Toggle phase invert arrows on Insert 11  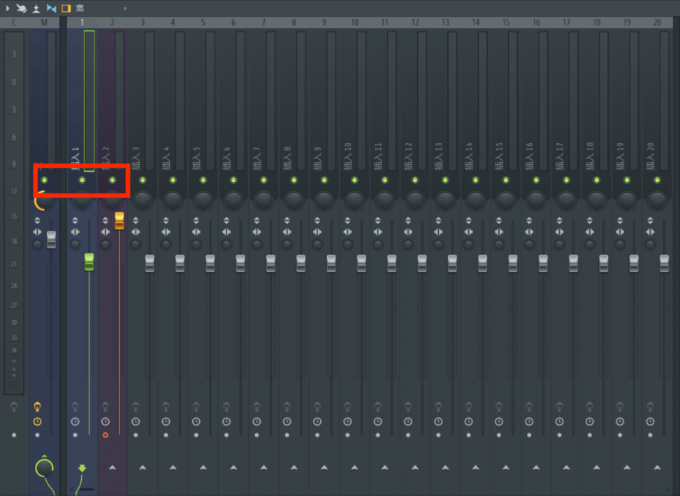point(378,220)
